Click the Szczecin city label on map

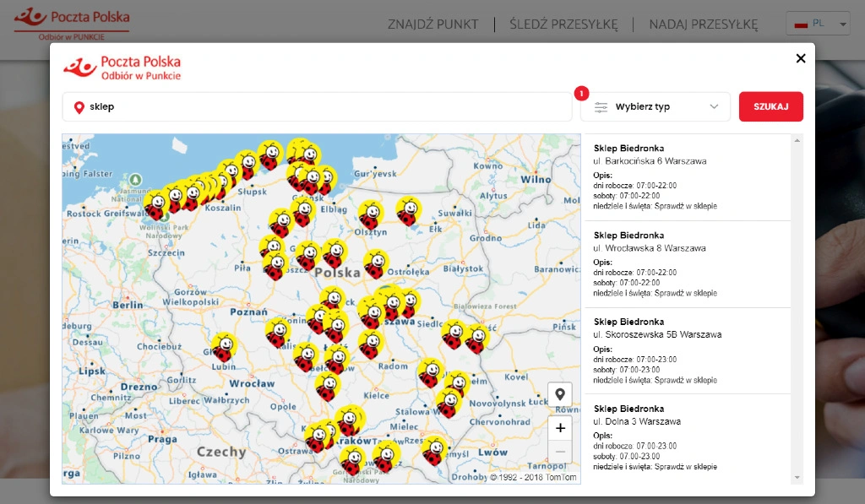(166, 253)
